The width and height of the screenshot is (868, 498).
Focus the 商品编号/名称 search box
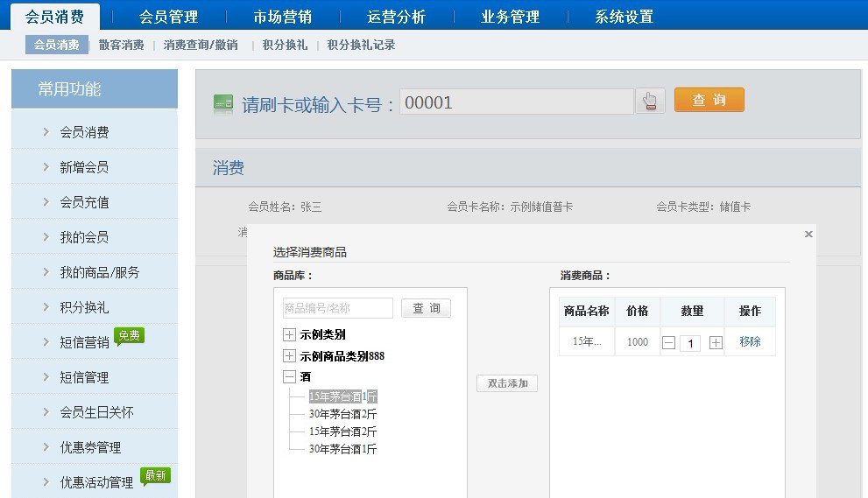(337, 308)
